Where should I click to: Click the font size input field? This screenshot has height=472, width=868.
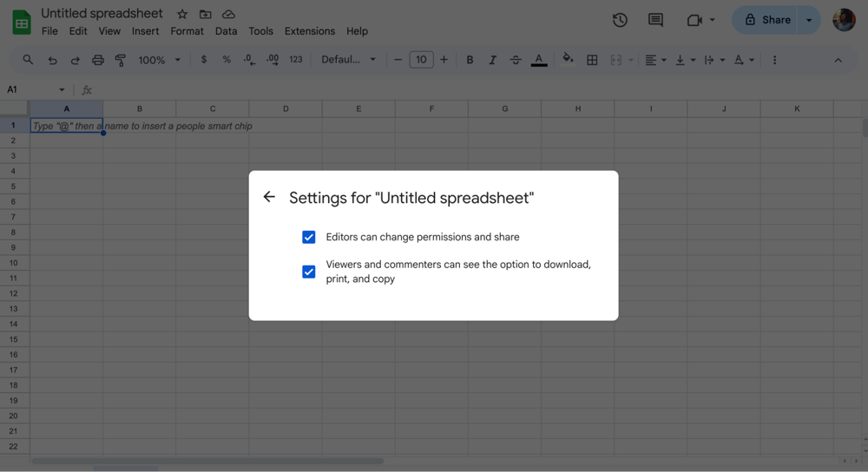(x=421, y=60)
